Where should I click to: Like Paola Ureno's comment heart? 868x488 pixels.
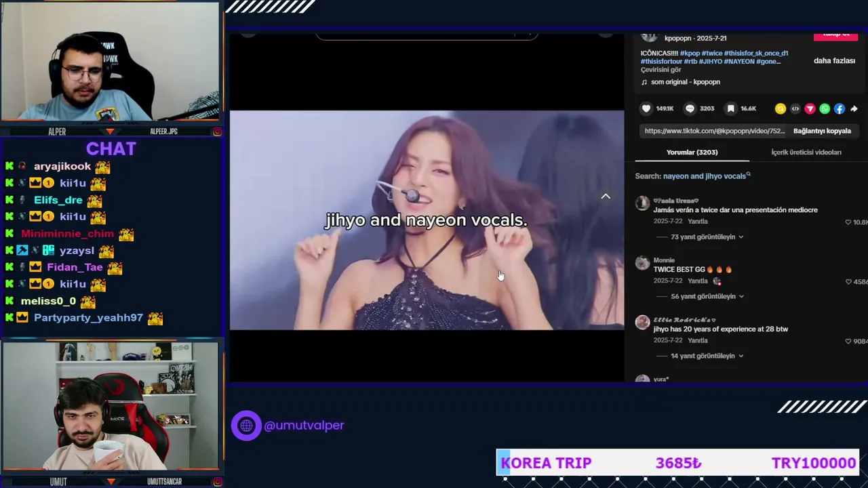[x=848, y=222]
